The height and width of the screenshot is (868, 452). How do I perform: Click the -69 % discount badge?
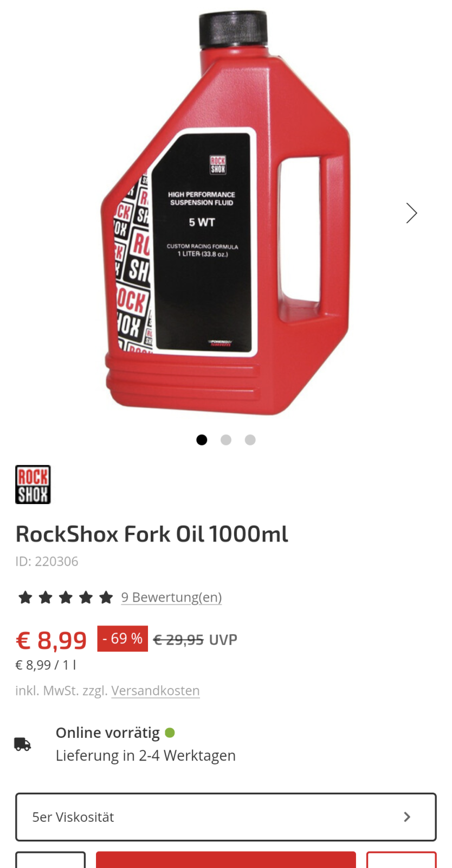point(122,639)
